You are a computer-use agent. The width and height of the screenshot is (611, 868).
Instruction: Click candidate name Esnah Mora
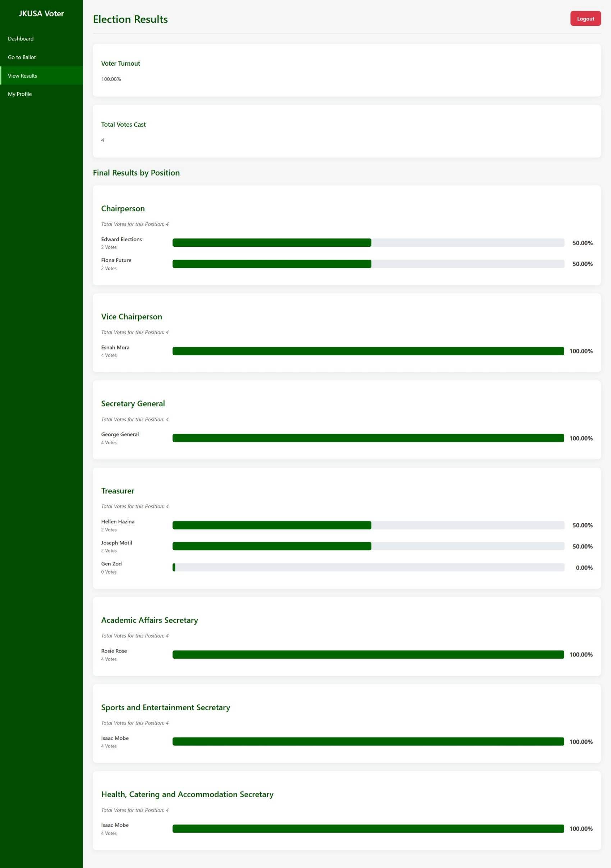point(115,347)
